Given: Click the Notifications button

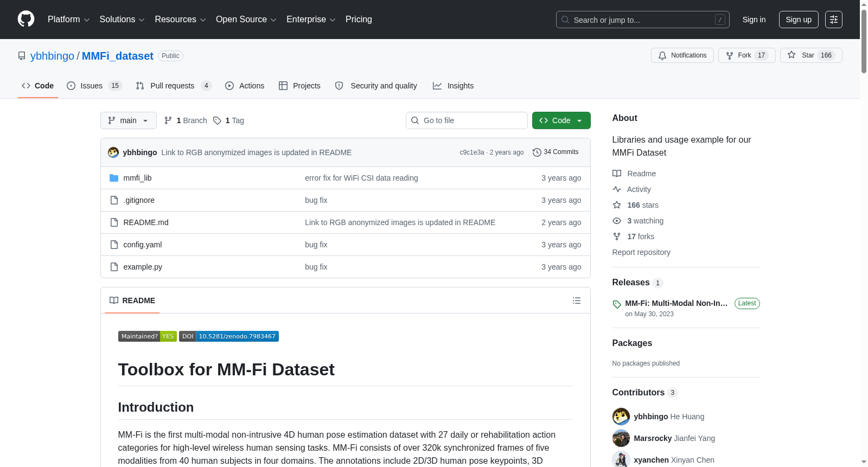Looking at the screenshot, I should [682, 55].
